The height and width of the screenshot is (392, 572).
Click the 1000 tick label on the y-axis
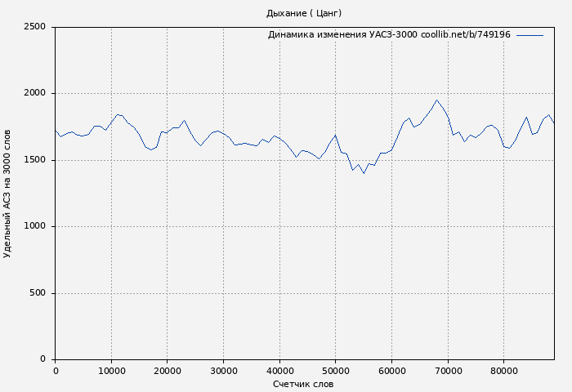pyautogui.click(x=34, y=227)
